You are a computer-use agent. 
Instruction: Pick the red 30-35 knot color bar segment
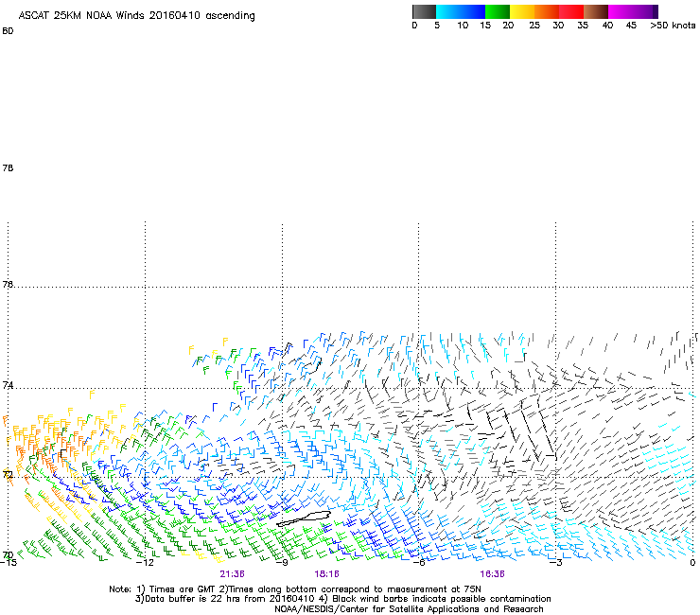pyautogui.click(x=571, y=11)
